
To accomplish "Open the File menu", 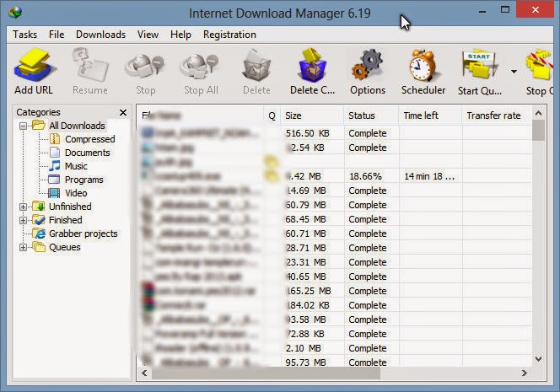I will point(57,35).
